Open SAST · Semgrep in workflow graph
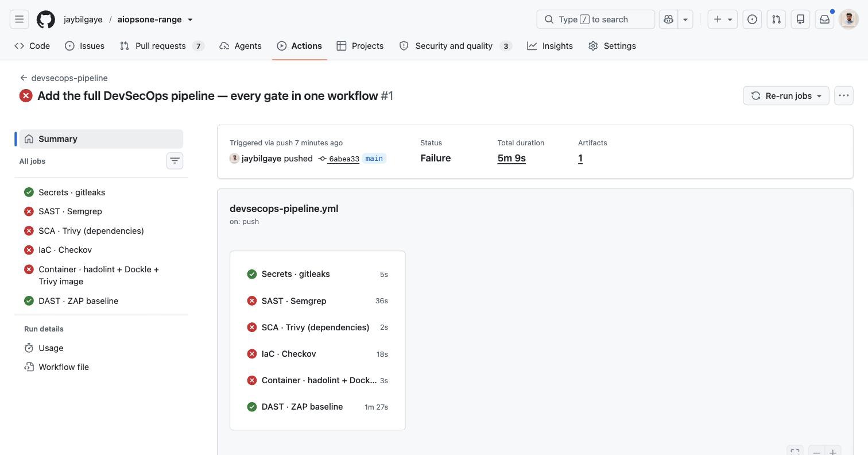 (x=317, y=301)
